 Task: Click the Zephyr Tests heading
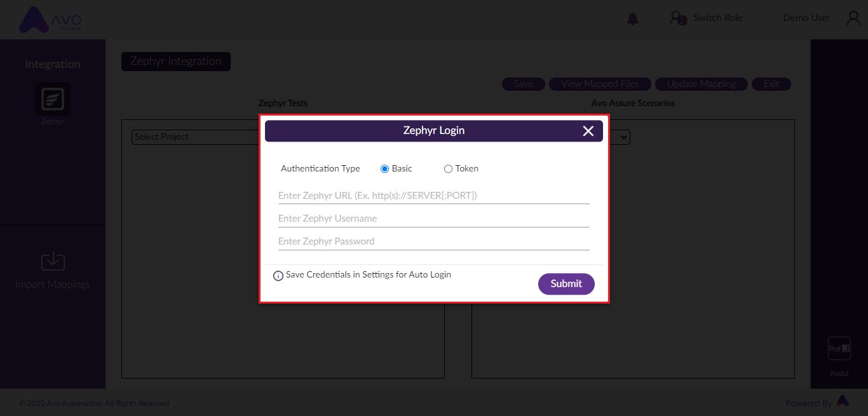click(x=283, y=103)
